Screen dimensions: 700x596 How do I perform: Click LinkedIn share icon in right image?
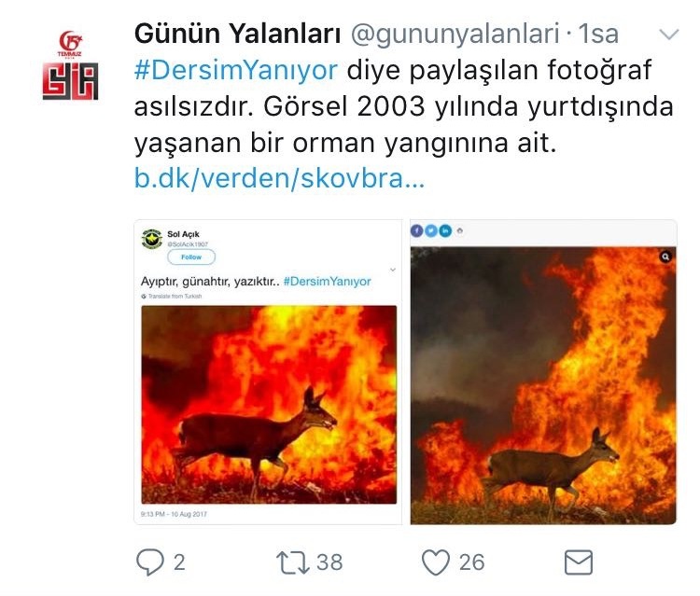tap(445, 230)
